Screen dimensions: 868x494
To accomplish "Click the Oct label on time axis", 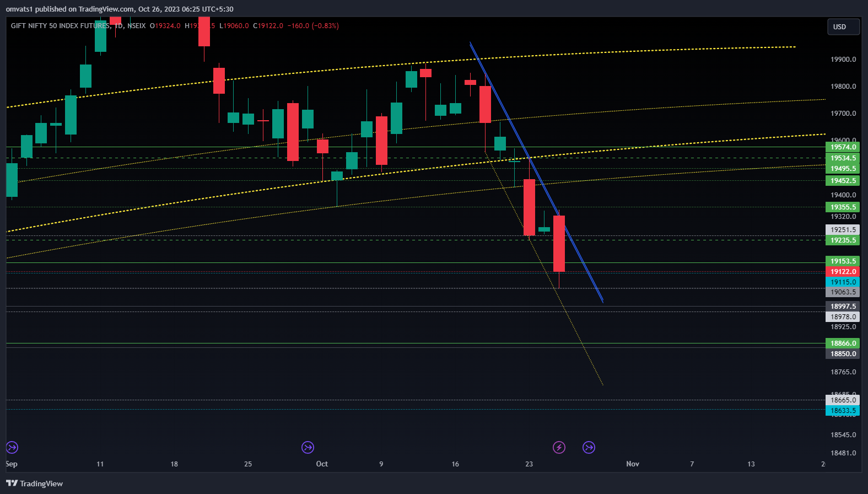I will (x=322, y=464).
